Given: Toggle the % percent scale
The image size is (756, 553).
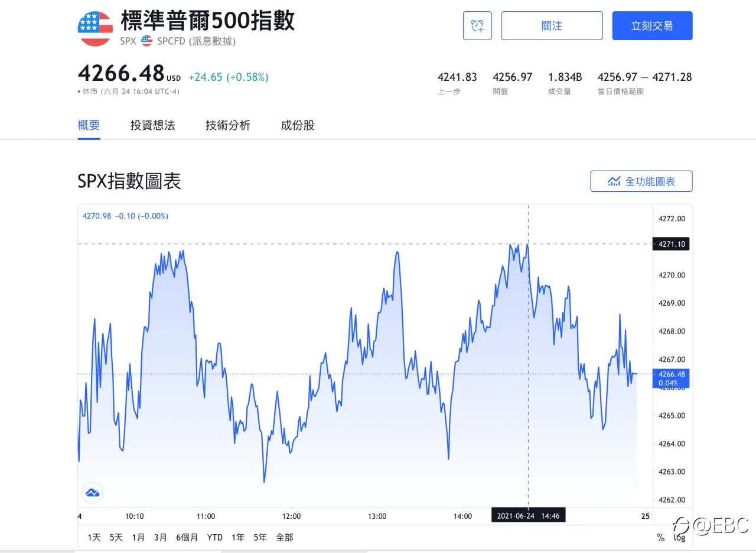Looking at the screenshot, I should coord(660,538).
